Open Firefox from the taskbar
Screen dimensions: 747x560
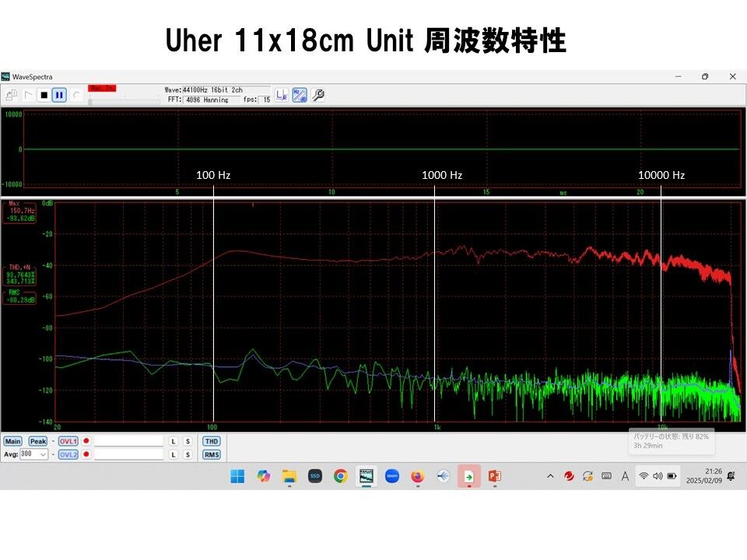(x=418, y=476)
